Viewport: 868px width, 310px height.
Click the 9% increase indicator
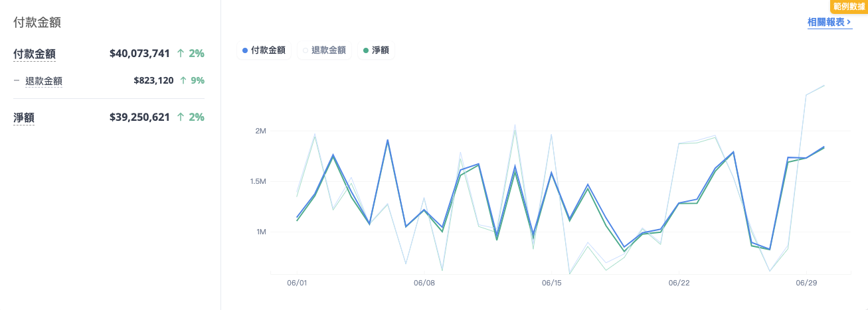(x=192, y=80)
